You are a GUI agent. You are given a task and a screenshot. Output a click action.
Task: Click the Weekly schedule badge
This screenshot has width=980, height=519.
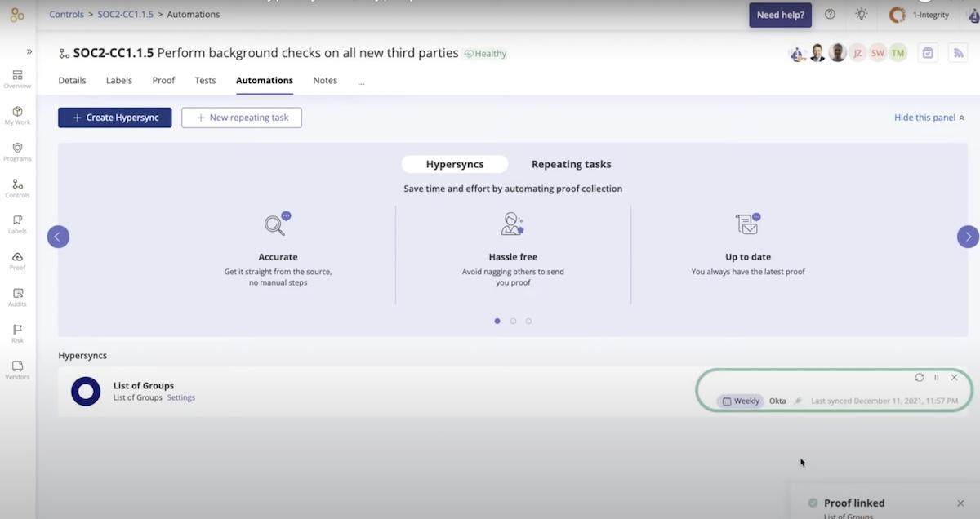coord(741,401)
